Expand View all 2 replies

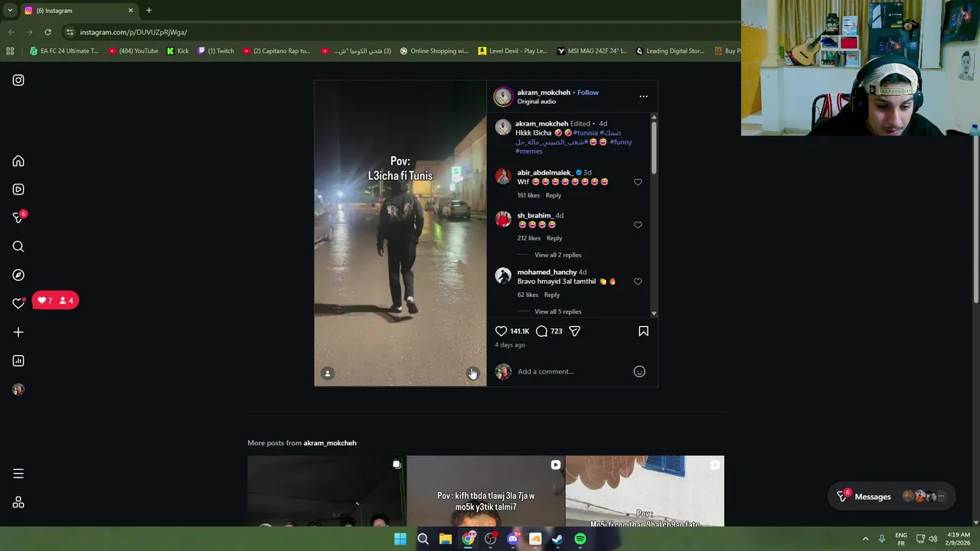pos(557,255)
